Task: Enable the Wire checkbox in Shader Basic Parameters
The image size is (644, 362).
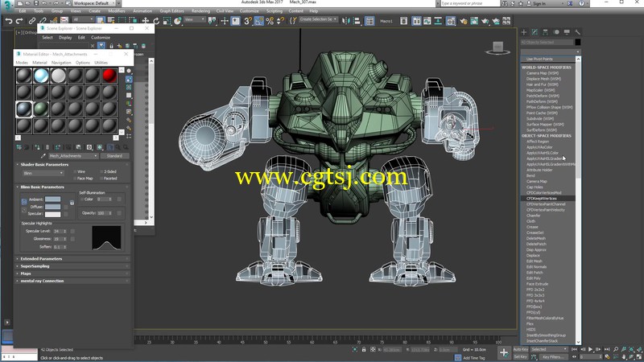Action: click(x=75, y=171)
